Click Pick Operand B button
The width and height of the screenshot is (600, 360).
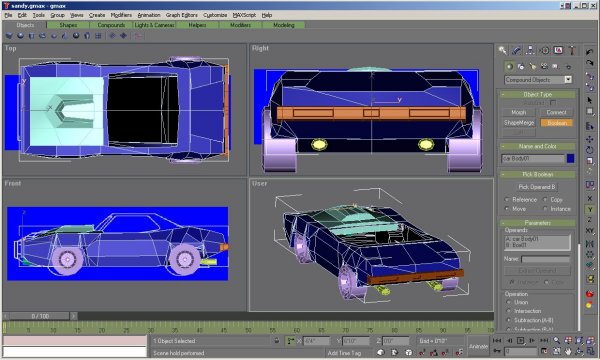(536, 187)
